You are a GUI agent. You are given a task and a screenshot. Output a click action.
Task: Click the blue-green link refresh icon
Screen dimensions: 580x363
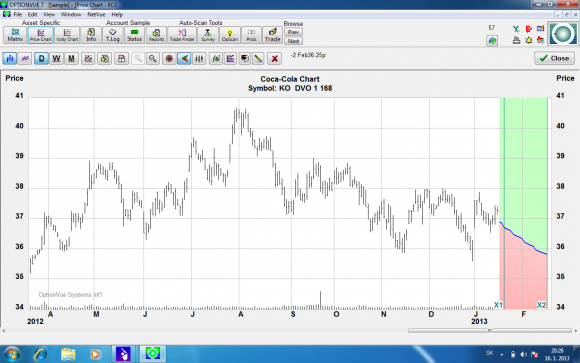[492, 40]
